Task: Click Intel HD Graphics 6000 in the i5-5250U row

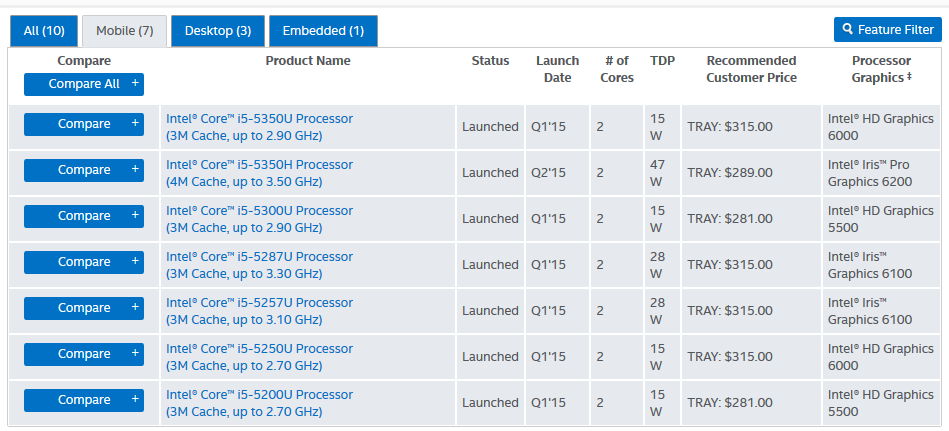Action: click(881, 357)
